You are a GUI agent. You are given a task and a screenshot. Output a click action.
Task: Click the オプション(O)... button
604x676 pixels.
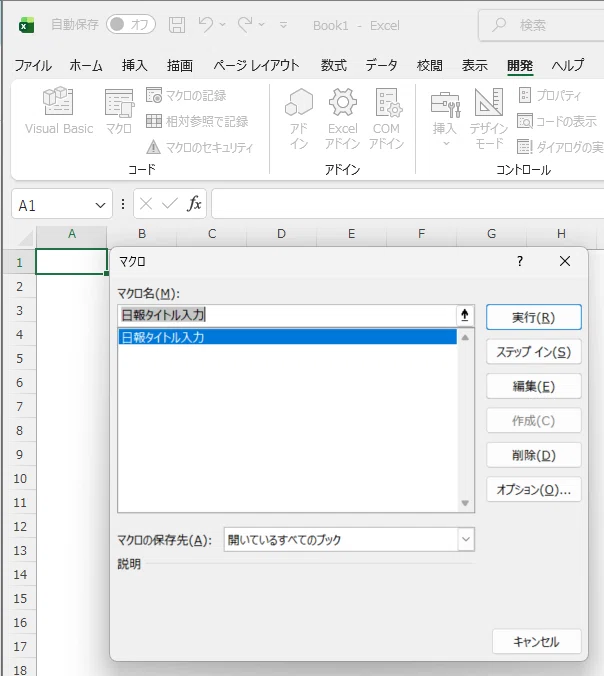click(x=534, y=490)
